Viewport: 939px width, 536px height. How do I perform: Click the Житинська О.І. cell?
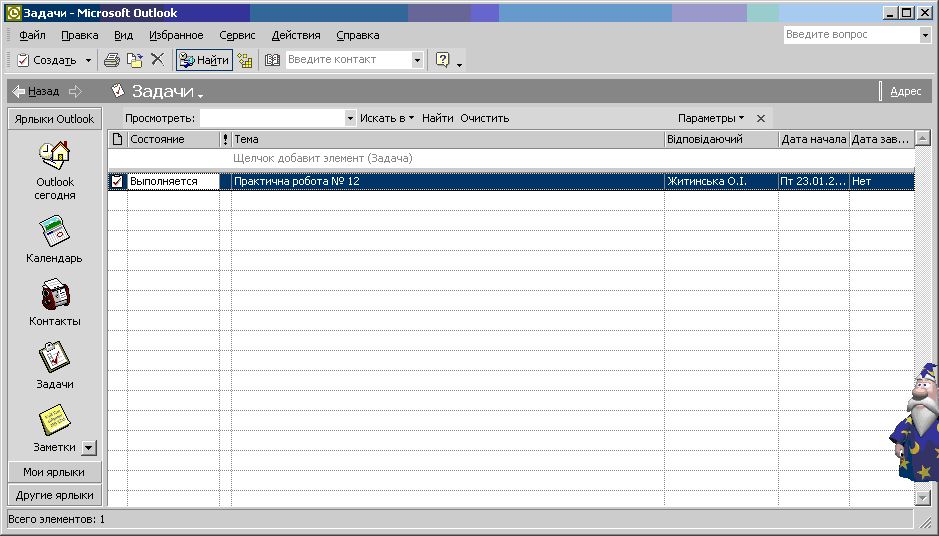click(722, 181)
